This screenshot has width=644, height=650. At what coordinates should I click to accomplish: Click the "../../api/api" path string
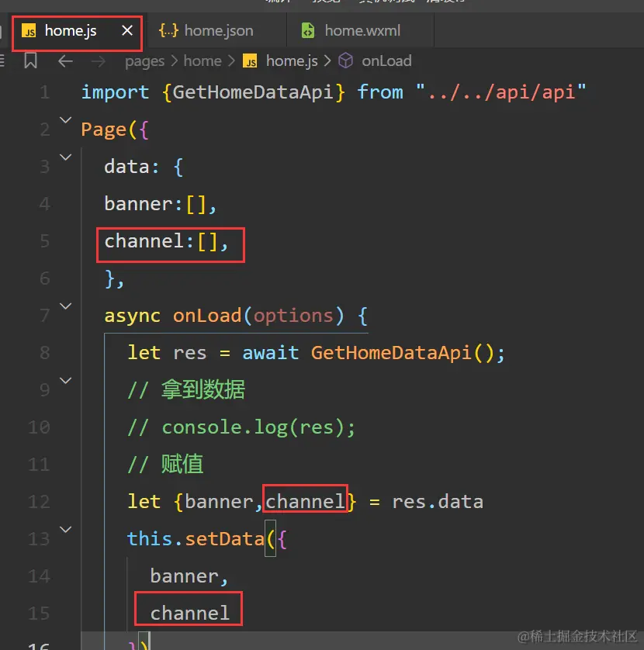500,92
